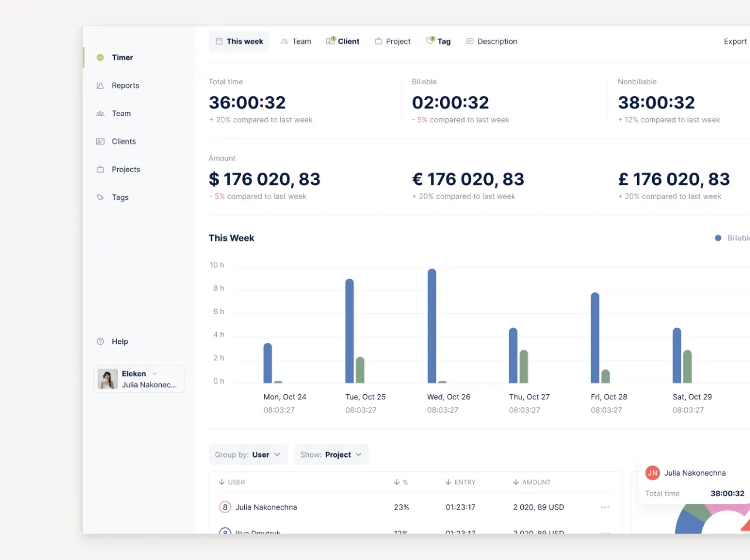Click the Fri, Oct 28 axis label
750x560 pixels.
(609, 397)
